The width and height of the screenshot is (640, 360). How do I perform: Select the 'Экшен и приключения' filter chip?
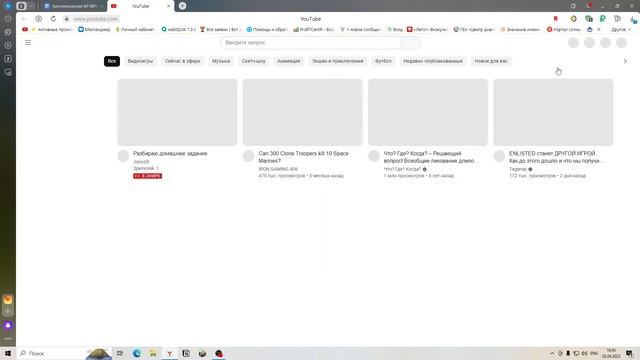338,61
